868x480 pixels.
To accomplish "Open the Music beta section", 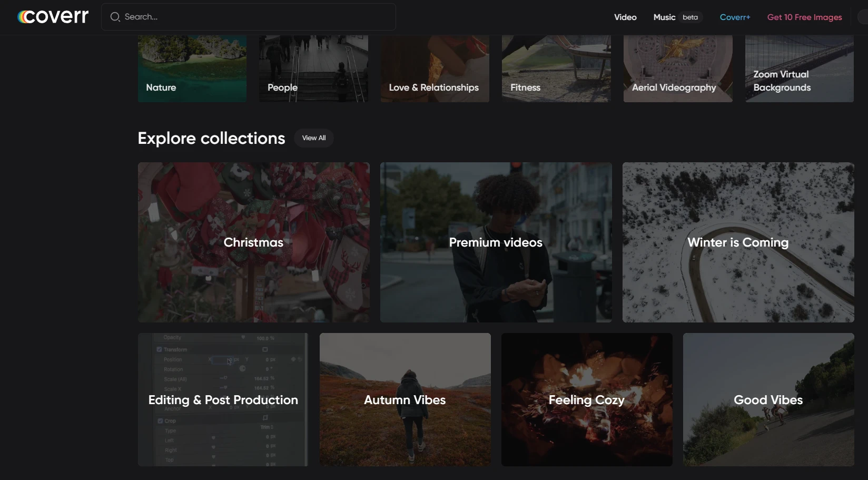I will 678,17.
